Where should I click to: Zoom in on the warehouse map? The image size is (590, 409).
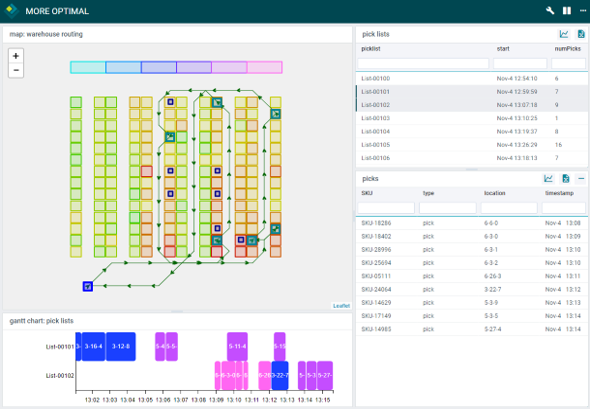point(16,56)
